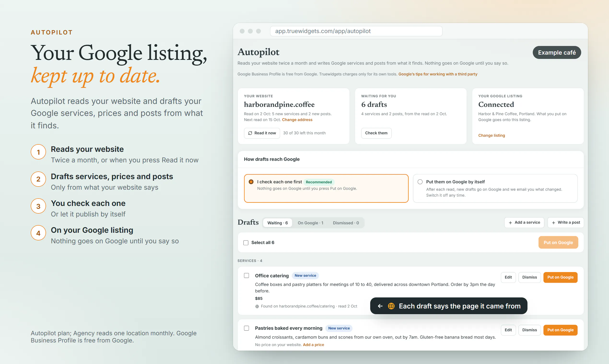The width and height of the screenshot is (609, 364).
Task: Click '30 of 30 left this month' text
Action: 304,133
